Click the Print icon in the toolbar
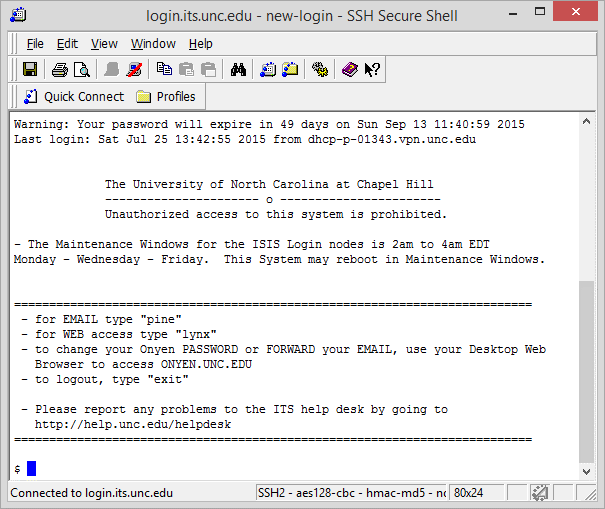Viewport: 605px width, 509px height. point(59,69)
